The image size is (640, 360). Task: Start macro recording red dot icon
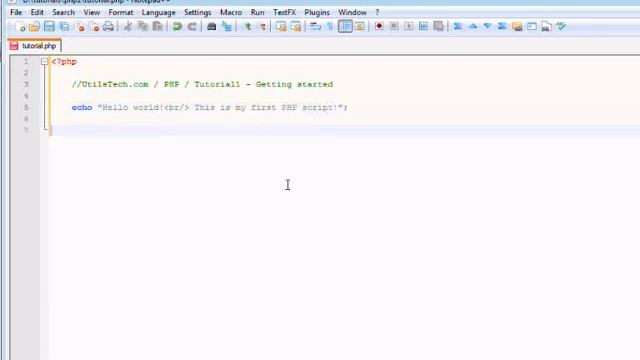tap(379, 27)
